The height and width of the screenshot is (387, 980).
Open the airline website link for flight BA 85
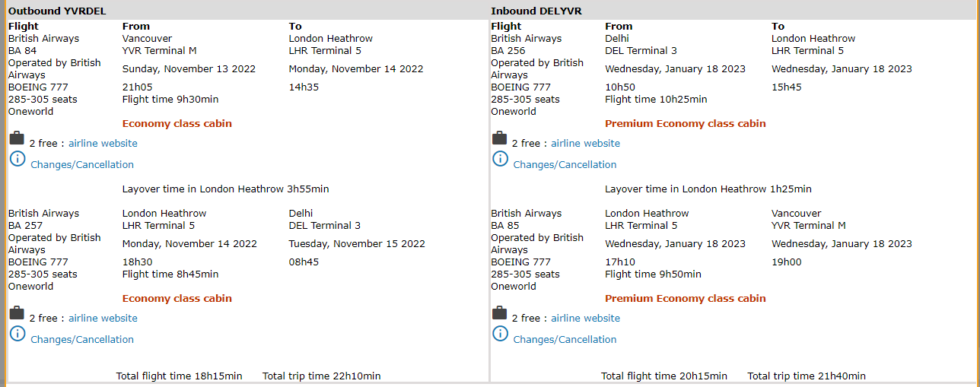pos(585,319)
